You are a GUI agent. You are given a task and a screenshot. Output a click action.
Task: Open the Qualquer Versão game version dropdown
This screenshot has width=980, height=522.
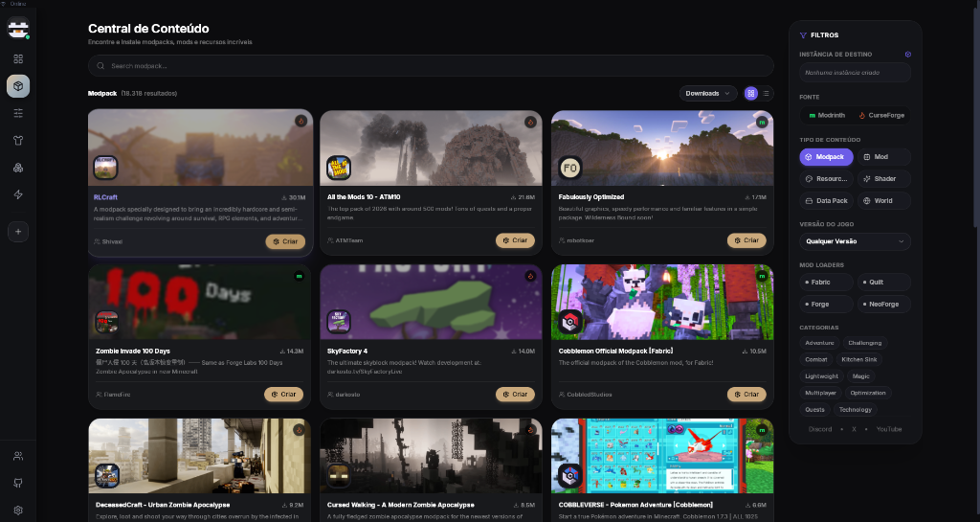coord(855,241)
